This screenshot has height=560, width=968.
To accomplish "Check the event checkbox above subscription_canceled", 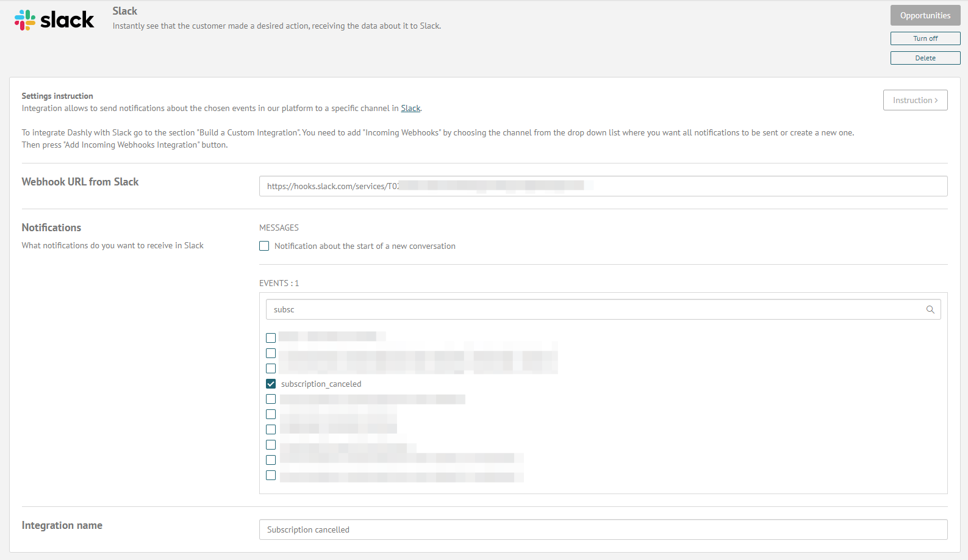I will pyautogui.click(x=271, y=368).
